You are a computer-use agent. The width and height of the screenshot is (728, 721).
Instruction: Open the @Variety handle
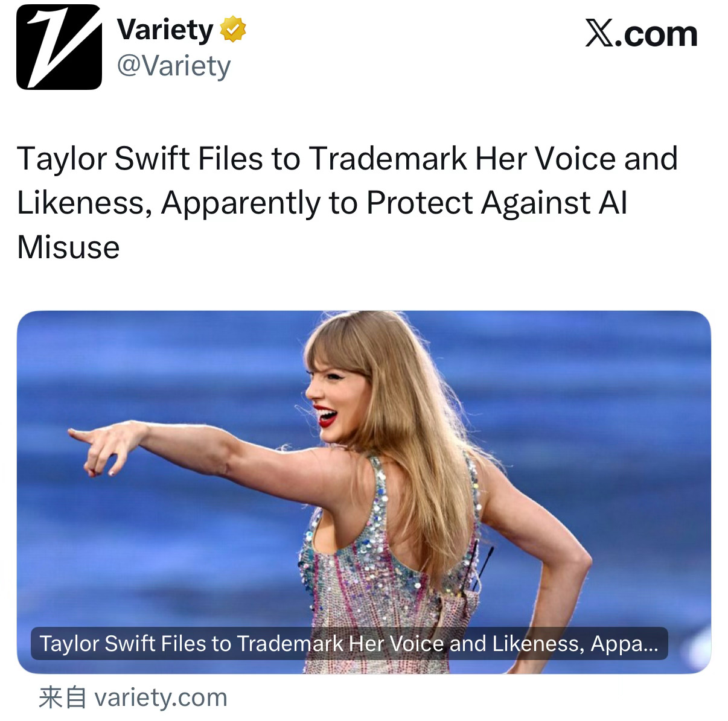coord(174,65)
